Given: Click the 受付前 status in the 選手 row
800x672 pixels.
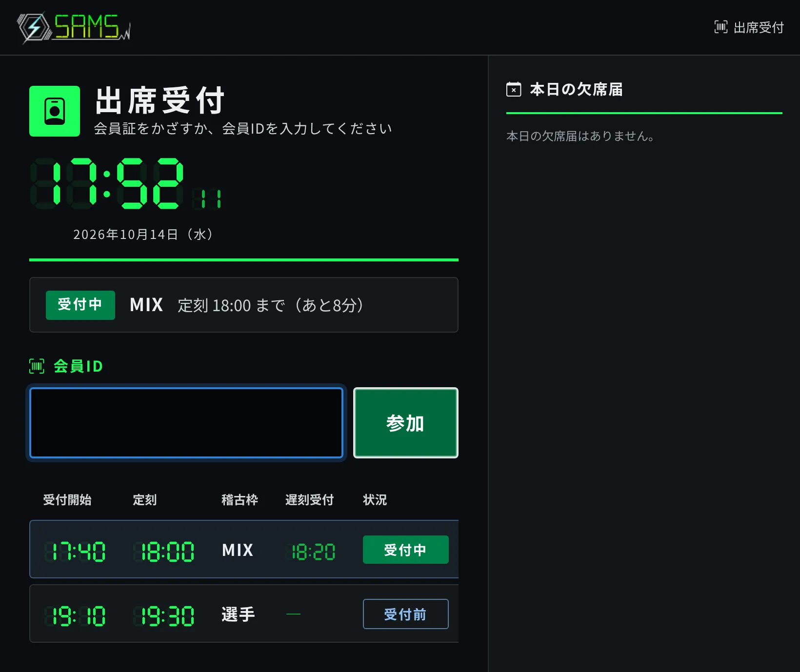Looking at the screenshot, I should pos(406,614).
